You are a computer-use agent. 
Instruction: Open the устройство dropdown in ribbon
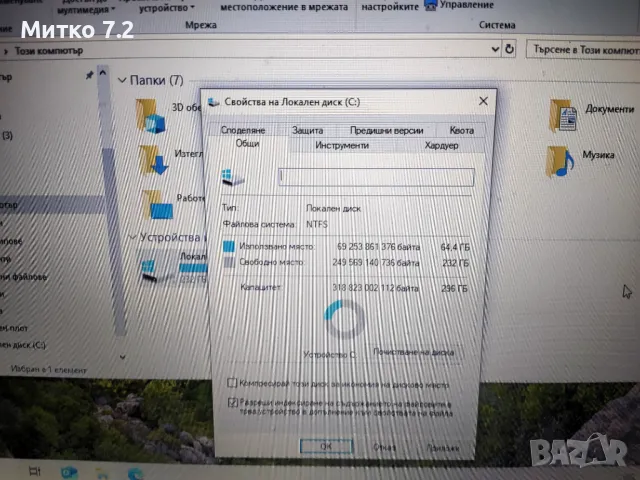[167, 8]
